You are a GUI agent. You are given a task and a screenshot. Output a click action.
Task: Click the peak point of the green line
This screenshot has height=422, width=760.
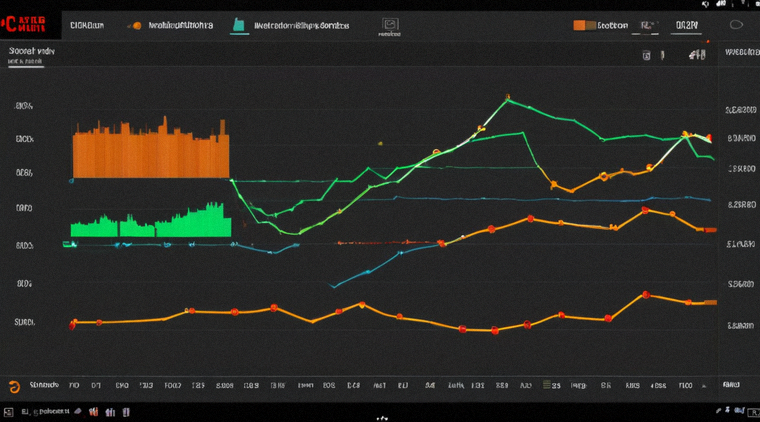point(507,98)
